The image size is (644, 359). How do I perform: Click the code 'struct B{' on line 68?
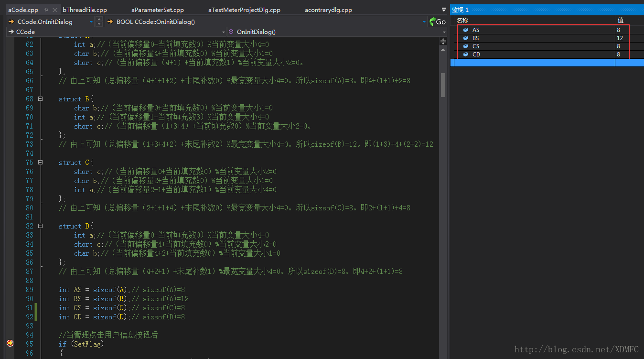[76, 99]
